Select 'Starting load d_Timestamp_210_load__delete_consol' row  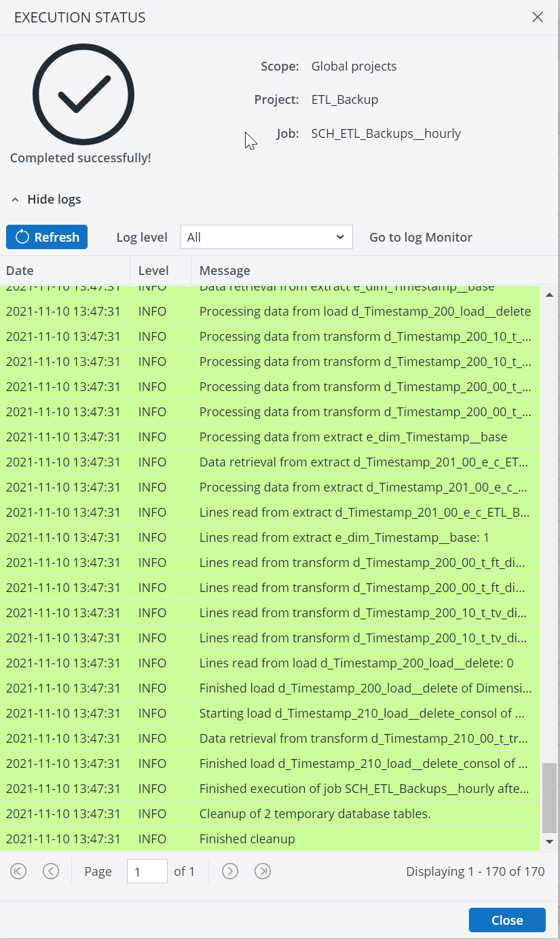point(270,713)
